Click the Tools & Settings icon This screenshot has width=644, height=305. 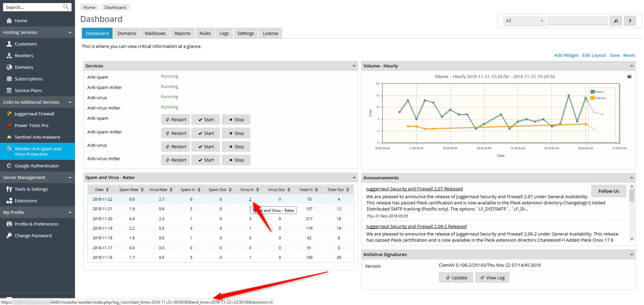(9, 189)
